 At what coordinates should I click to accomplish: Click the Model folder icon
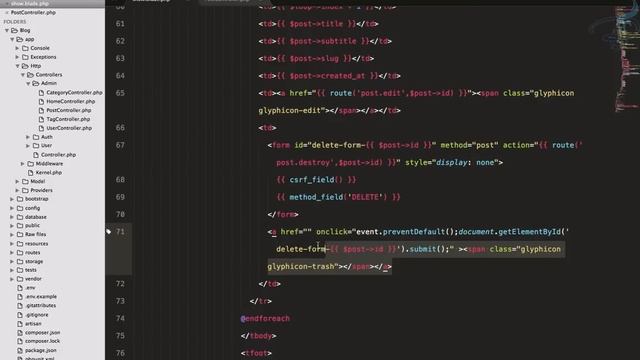tap(25, 181)
